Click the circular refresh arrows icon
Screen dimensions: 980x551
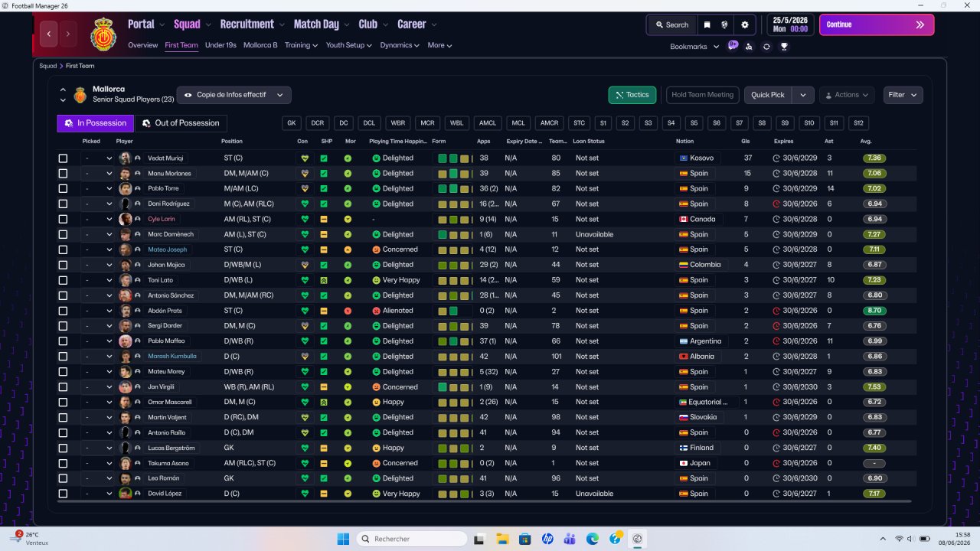(x=766, y=47)
